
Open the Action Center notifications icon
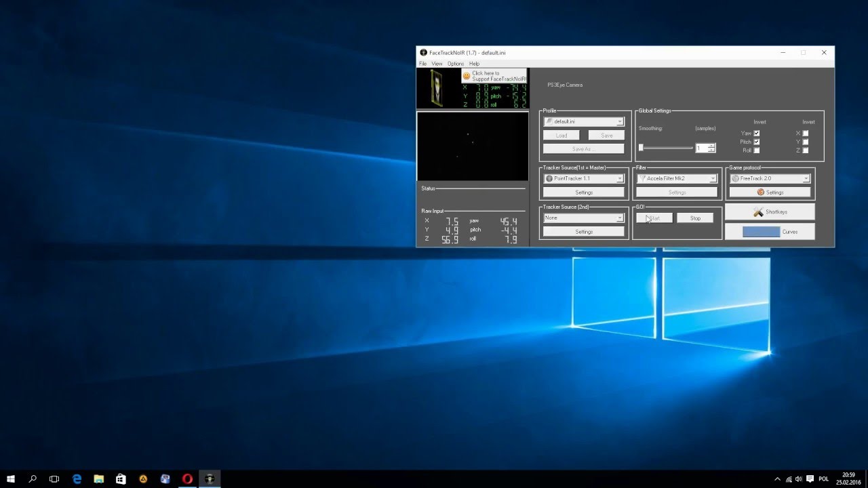(810, 479)
